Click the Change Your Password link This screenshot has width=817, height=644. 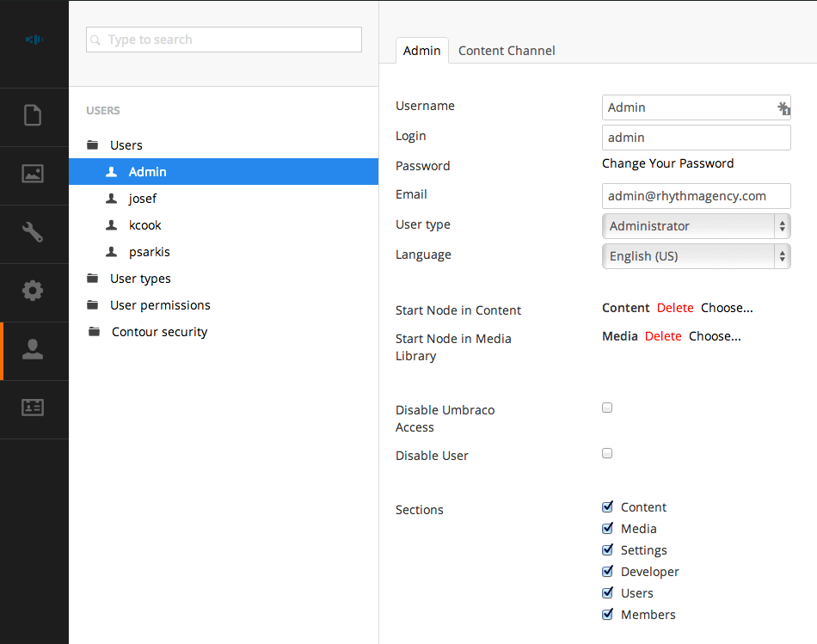(x=667, y=163)
